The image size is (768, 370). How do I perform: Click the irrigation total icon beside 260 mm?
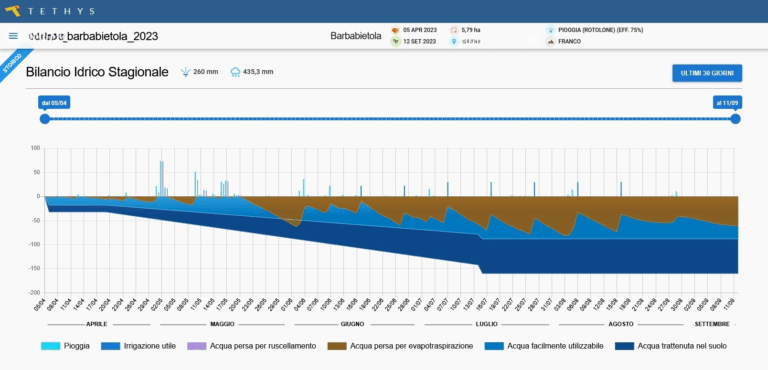coord(186,72)
